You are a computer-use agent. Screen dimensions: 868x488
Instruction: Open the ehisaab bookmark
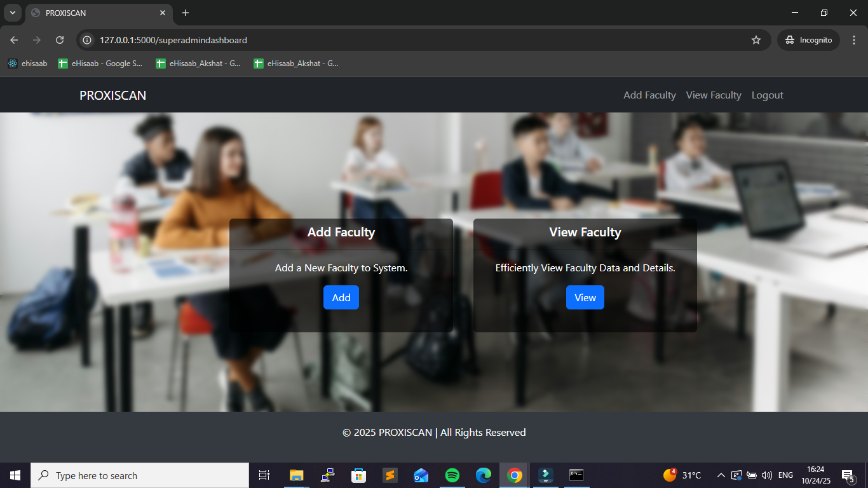(27, 64)
